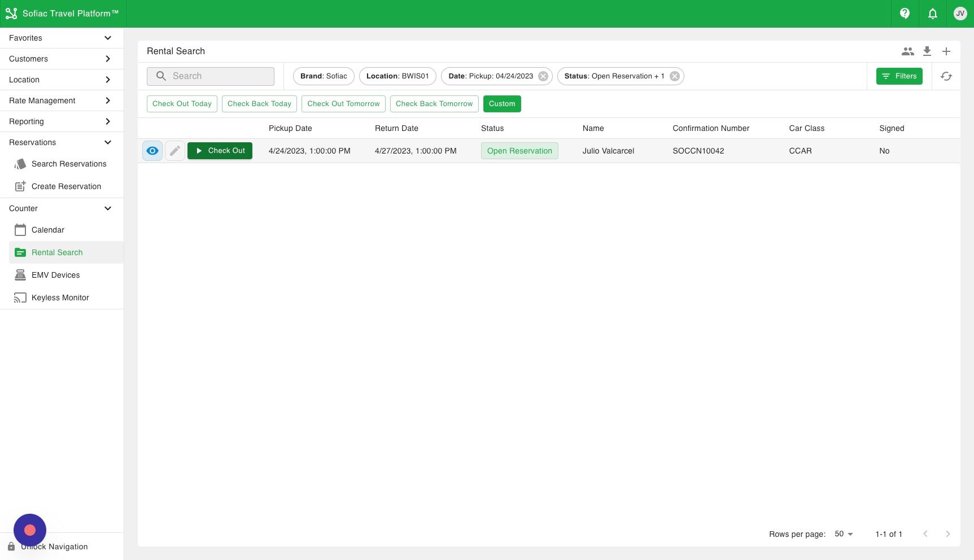This screenshot has width=974, height=560.
Task: Select the Create Reservation icon
Action: [x=21, y=186]
